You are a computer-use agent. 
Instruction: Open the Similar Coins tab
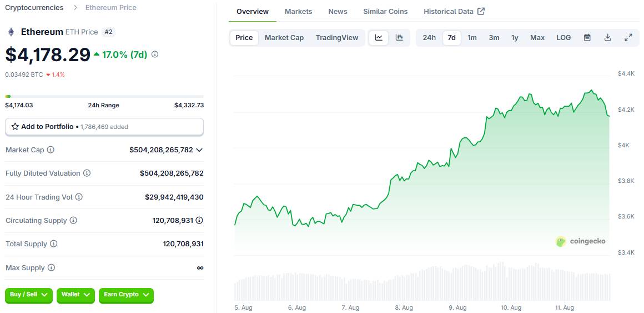click(x=385, y=12)
